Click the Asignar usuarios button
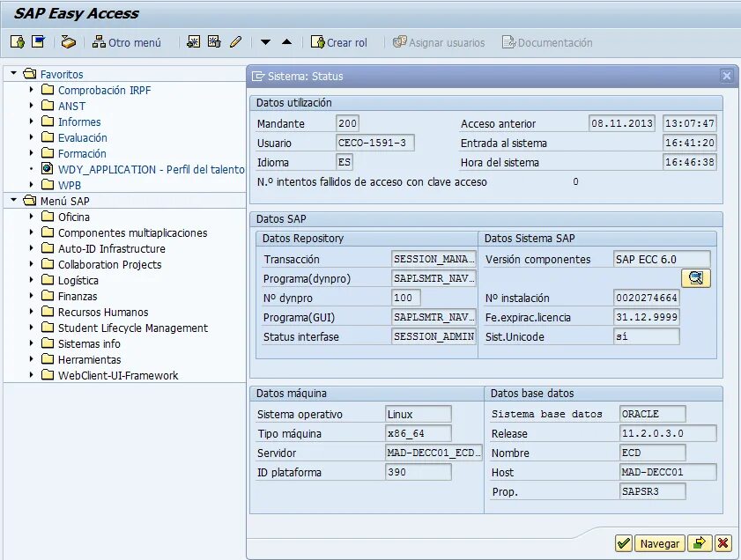741x560 pixels. 439,42
